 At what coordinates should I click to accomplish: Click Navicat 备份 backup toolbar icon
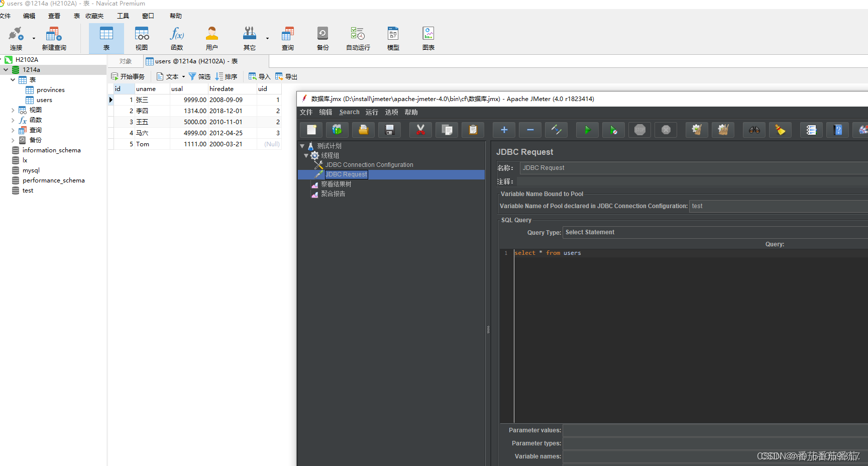[x=323, y=38]
